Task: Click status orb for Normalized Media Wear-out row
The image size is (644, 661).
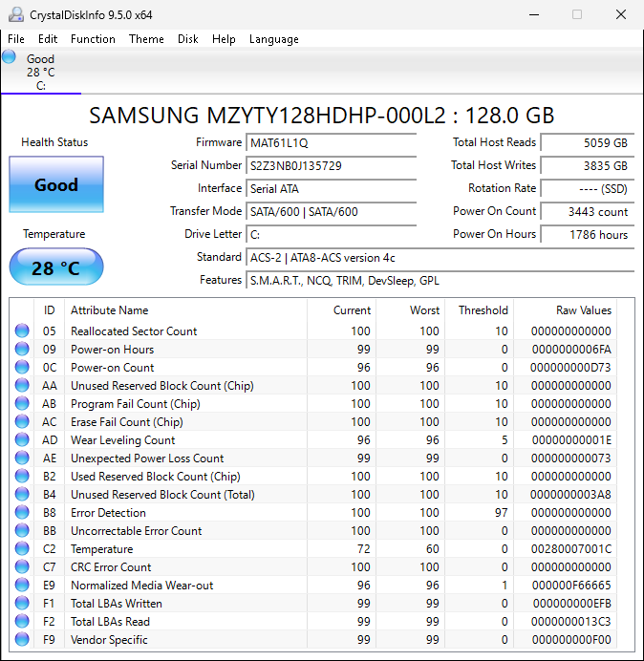Action: click(22, 585)
